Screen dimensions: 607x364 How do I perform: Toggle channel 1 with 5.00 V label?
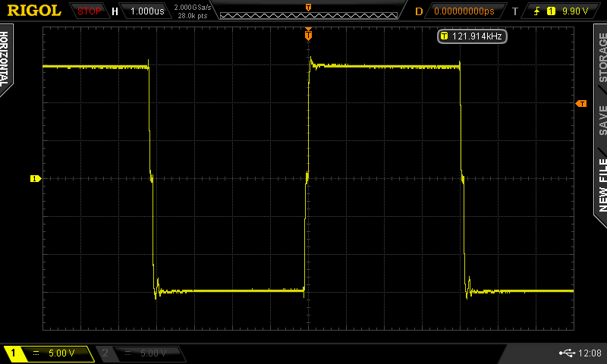(x=47, y=353)
